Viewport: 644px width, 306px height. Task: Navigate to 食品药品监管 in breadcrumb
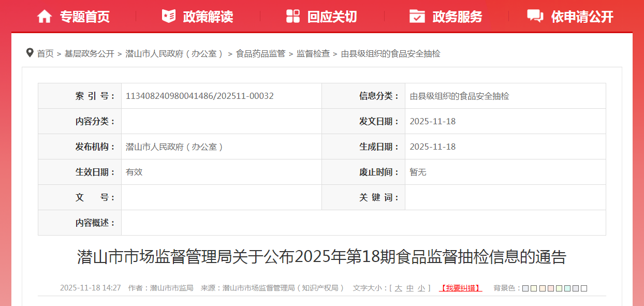pyautogui.click(x=260, y=53)
